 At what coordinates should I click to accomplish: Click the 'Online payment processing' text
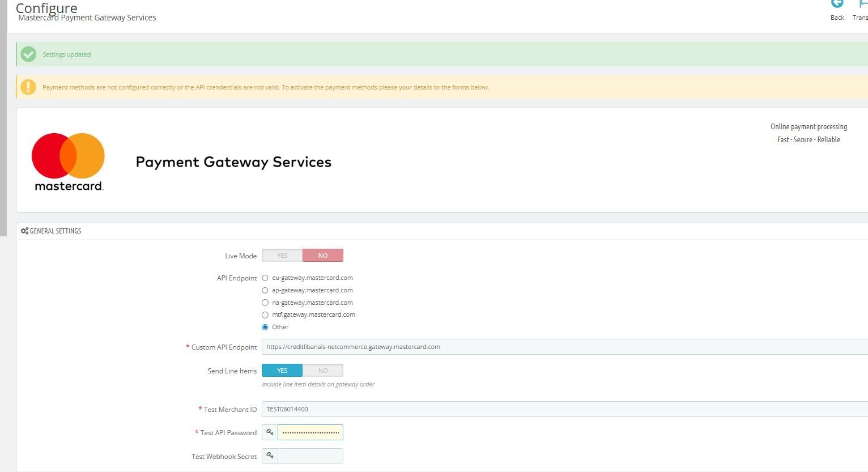[x=809, y=126]
